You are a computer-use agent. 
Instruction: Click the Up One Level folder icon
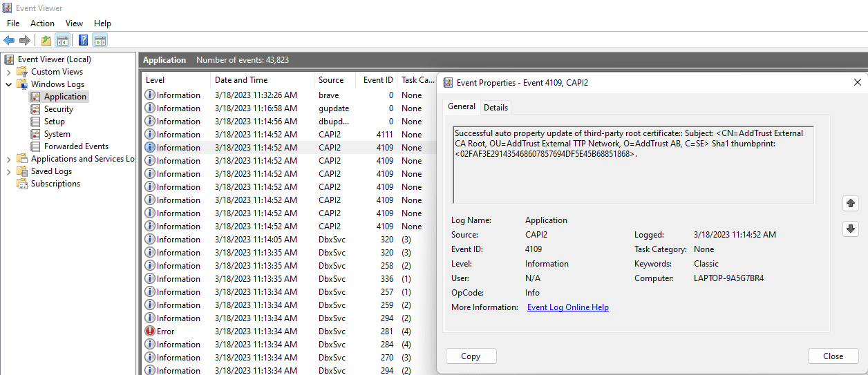tap(46, 40)
